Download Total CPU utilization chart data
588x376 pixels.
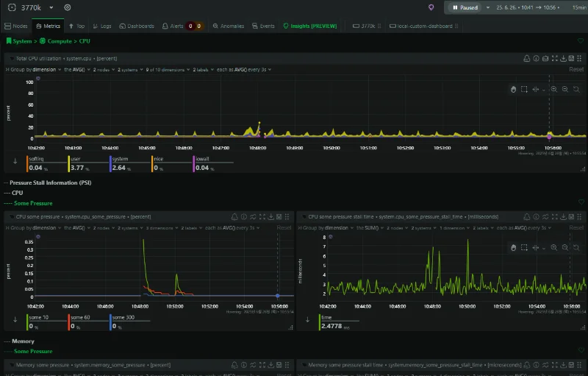click(563, 59)
